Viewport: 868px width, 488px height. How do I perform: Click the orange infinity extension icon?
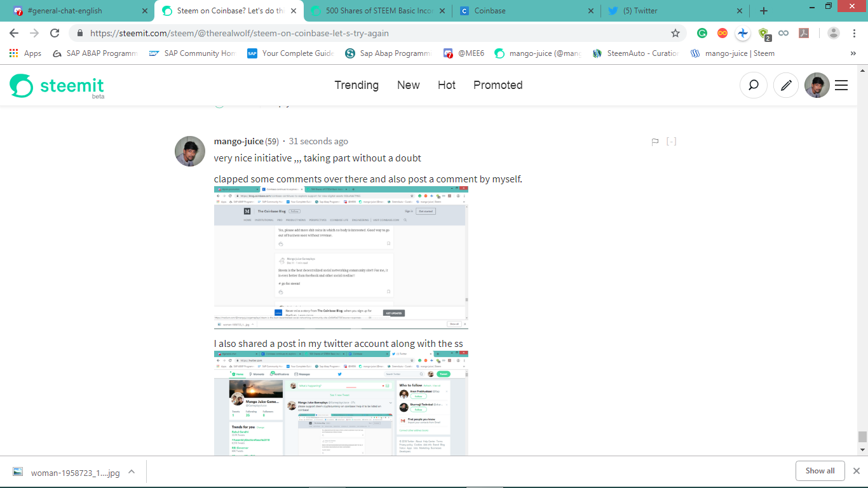pos(722,33)
